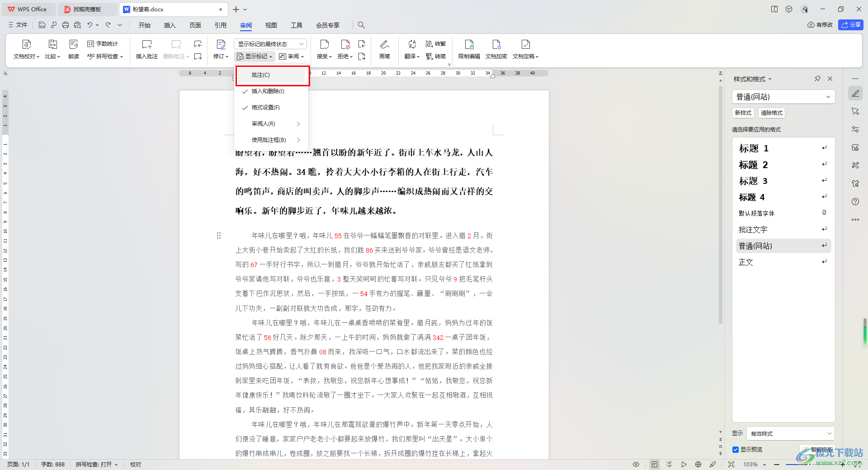The image size is (868, 470).
Task: Click the selection arrow icon in right sidebar
Action: pyautogui.click(x=855, y=111)
